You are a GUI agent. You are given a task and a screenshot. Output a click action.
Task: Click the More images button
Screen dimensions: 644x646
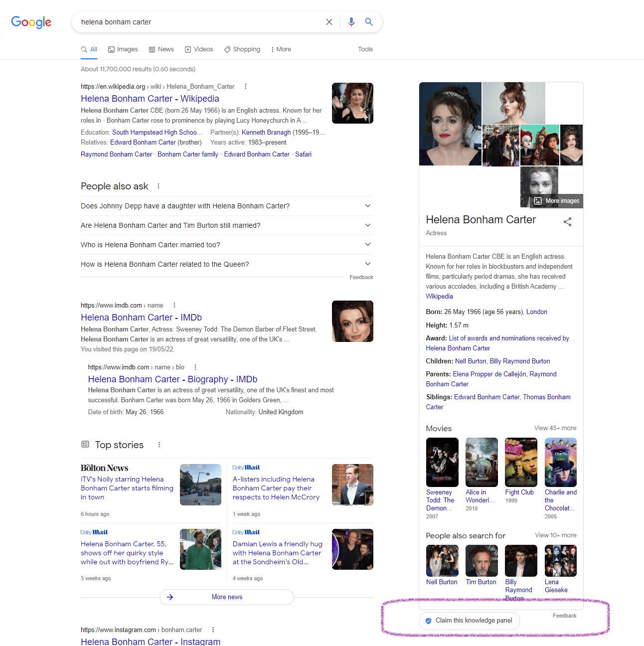tap(557, 201)
